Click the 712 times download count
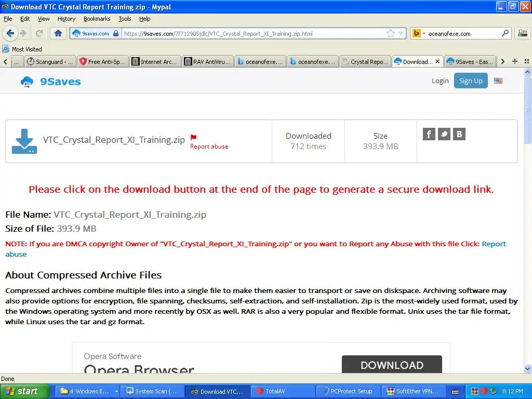Screen dimensions: 532x399 308,146
